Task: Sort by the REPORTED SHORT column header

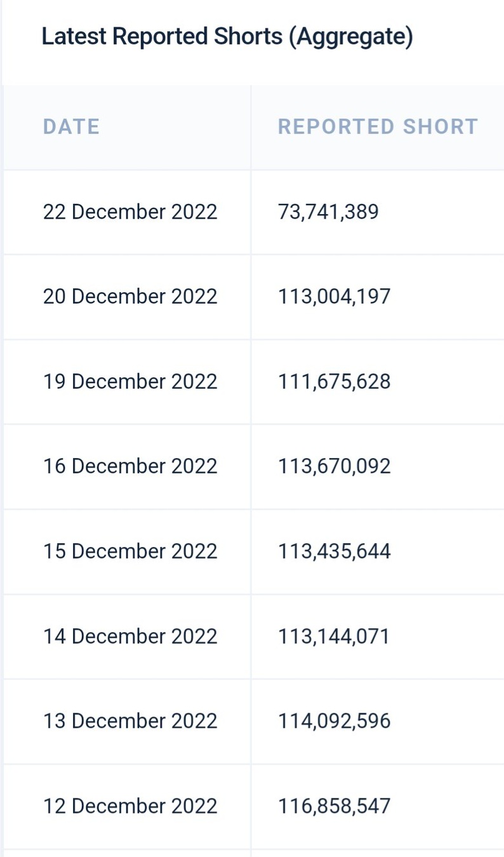Action: coord(378,126)
